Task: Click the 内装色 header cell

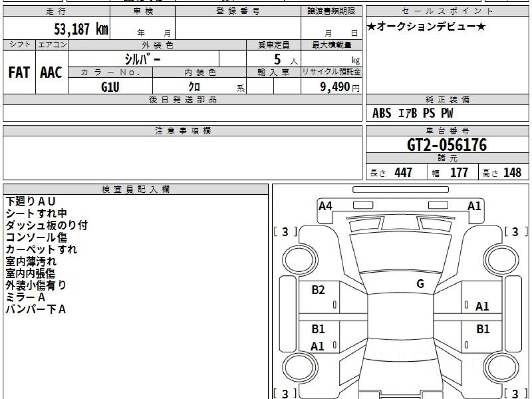Action: pyautogui.click(x=199, y=72)
